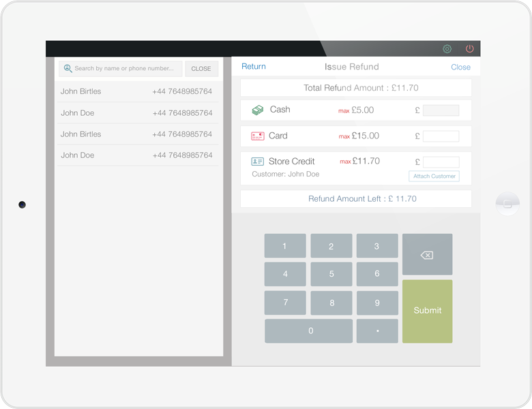
Task: Close the Issue Refund panel
Action: point(460,67)
